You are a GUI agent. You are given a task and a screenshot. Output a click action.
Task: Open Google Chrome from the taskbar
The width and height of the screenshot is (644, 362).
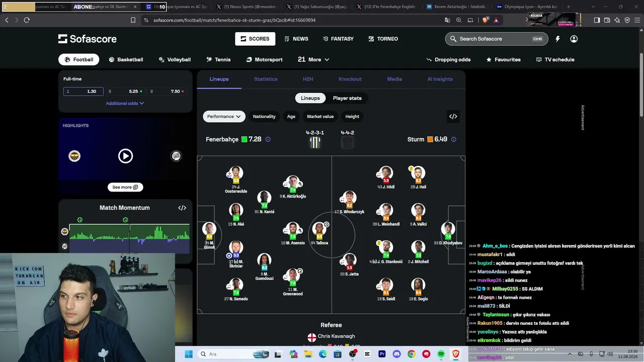click(412, 354)
